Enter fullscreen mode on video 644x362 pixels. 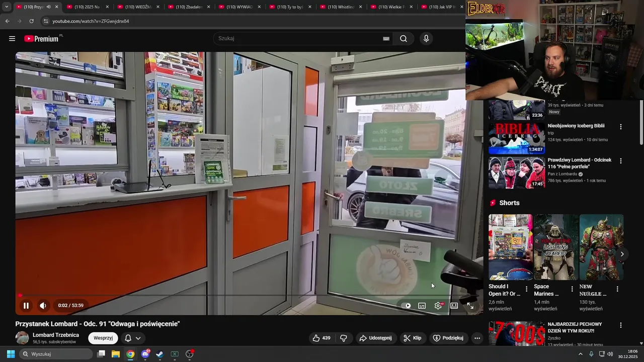tap(470, 306)
